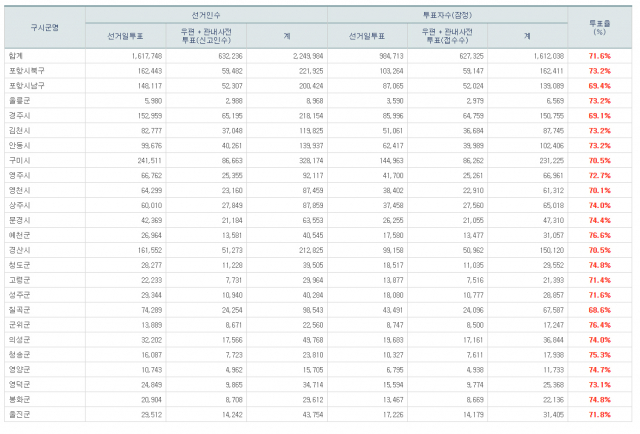Click 칠곡군's 68.6% turnout value
Viewport: 640px width, 434px height.
[x=600, y=309]
